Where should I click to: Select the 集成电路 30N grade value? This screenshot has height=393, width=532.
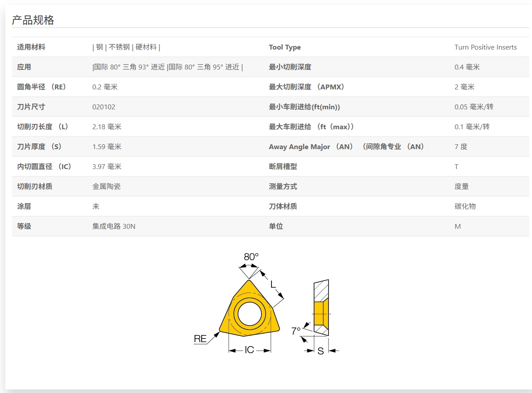[114, 227]
